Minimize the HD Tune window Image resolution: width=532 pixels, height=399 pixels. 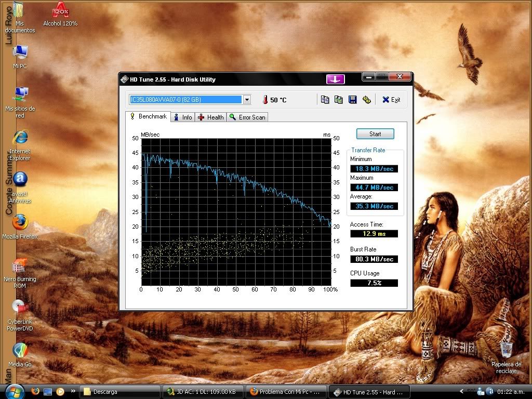369,77
